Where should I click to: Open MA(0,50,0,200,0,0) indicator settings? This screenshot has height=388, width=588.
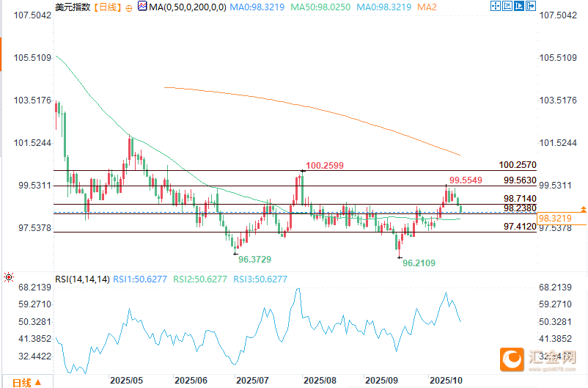pos(188,7)
